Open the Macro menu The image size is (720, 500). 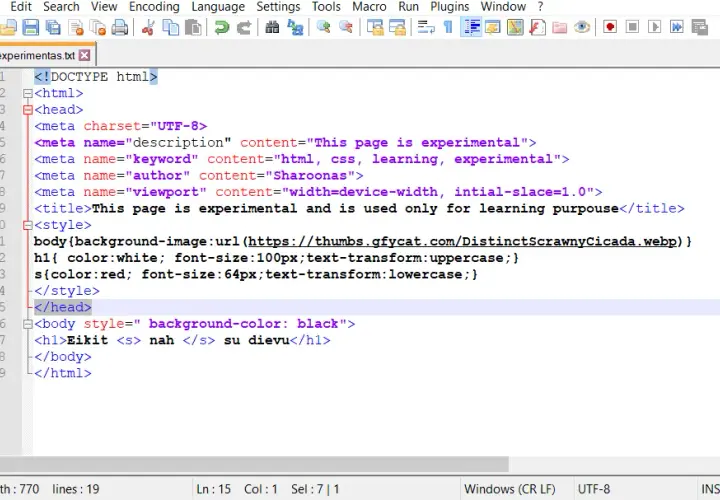(369, 7)
